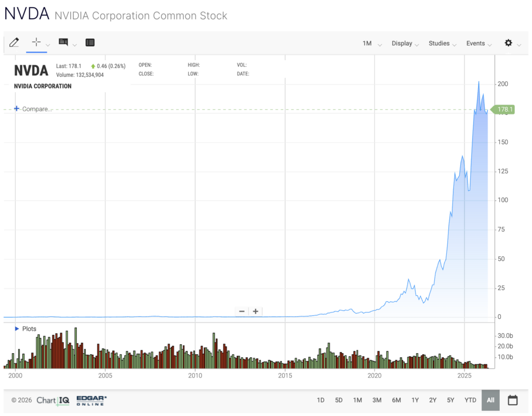Viewport: 532px width, 416px height.
Task: Click the 200 price axis label
Action: [503, 84]
